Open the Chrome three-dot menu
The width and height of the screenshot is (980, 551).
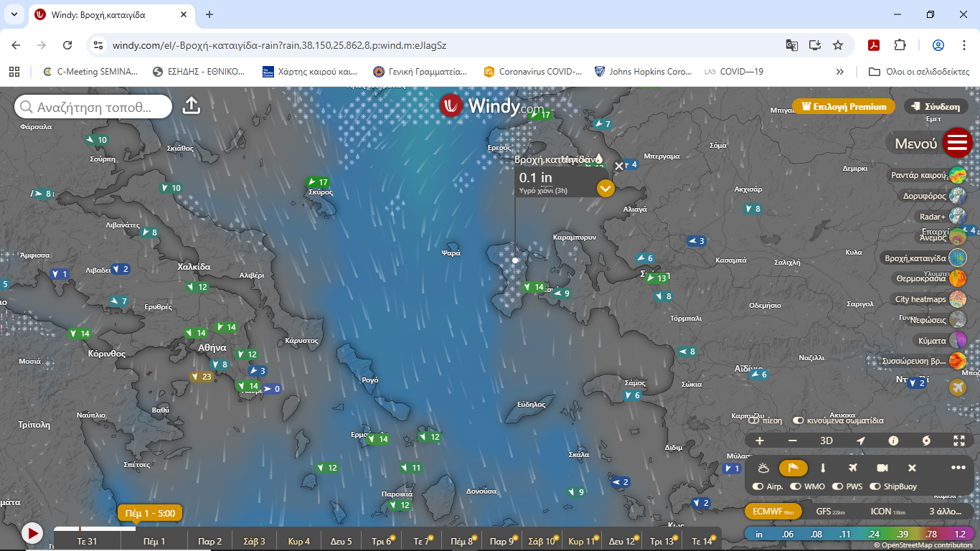click(963, 45)
